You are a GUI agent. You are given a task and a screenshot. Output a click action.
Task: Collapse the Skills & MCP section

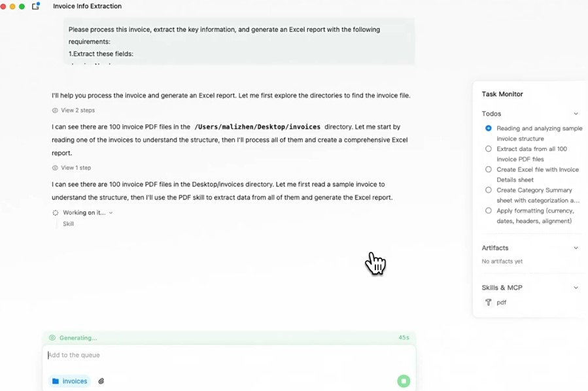[x=576, y=287]
